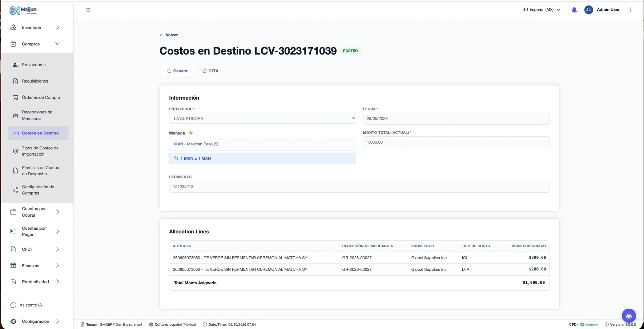Toggle the hamburger menu icon
The height and width of the screenshot is (329, 644).
[x=88, y=10]
